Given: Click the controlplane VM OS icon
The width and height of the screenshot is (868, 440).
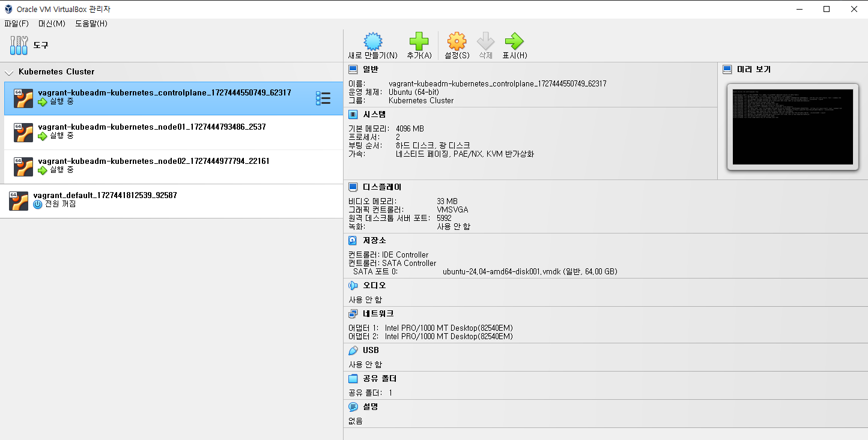Looking at the screenshot, I should [23, 98].
